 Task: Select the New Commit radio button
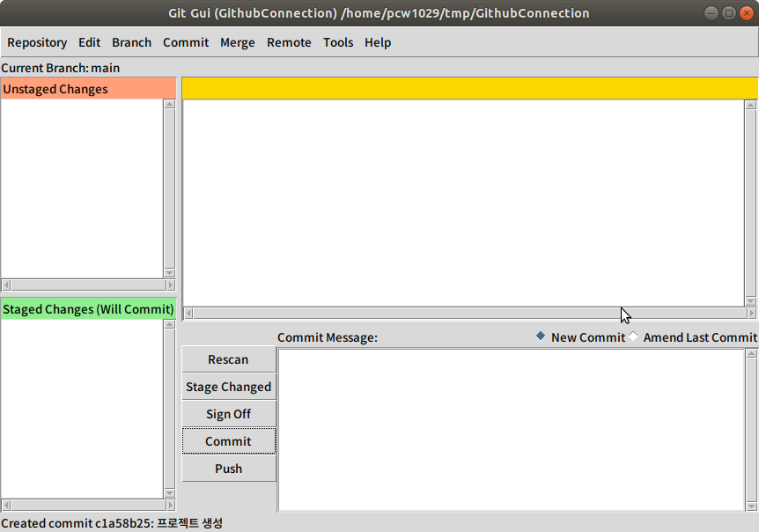pos(540,336)
